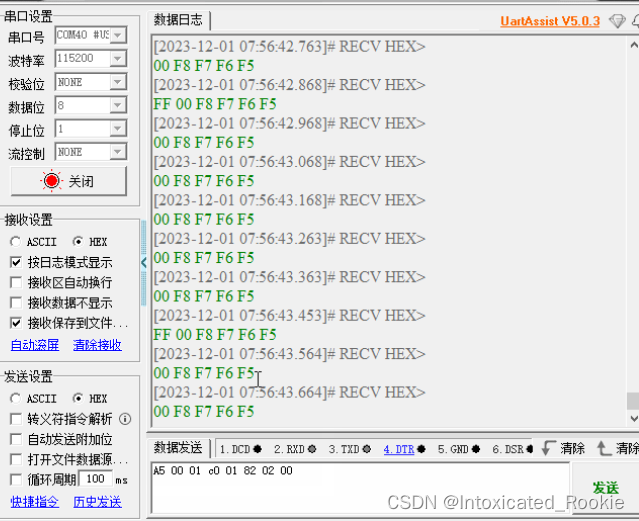This screenshot has height=521, width=639.
Task: Click the 清除 button in send toolbar
Action: [572, 448]
